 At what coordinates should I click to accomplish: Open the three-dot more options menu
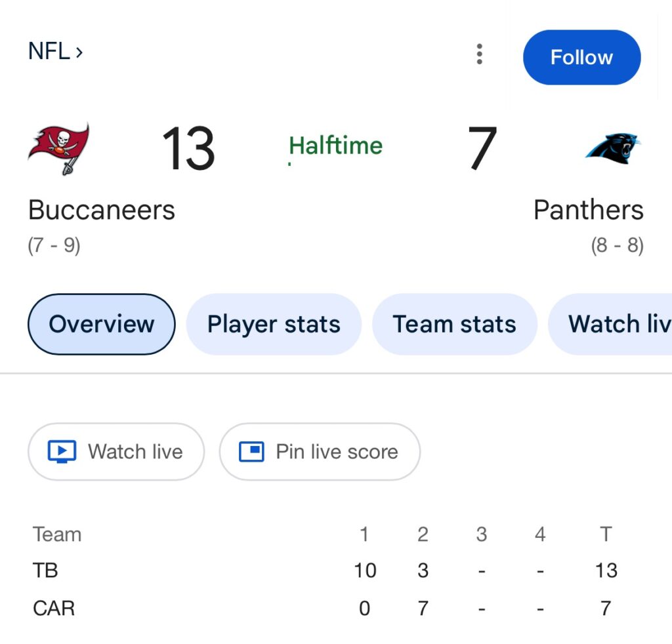click(480, 54)
